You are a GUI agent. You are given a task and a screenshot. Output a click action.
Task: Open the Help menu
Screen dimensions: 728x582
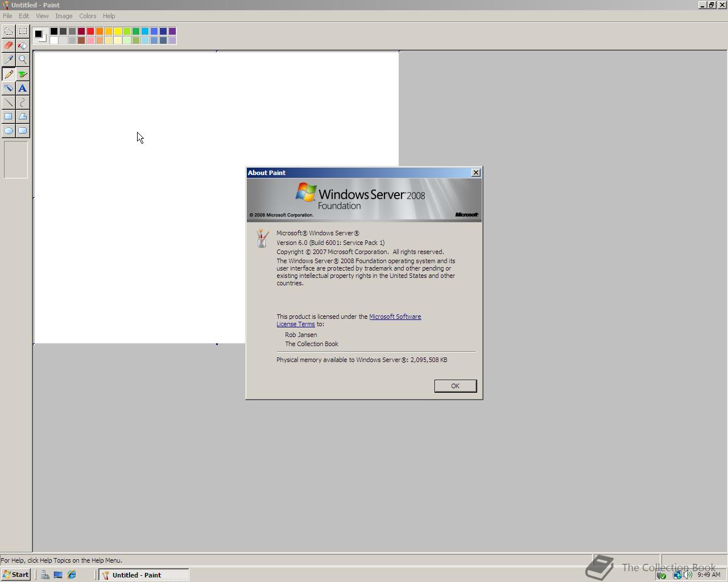point(109,16)
